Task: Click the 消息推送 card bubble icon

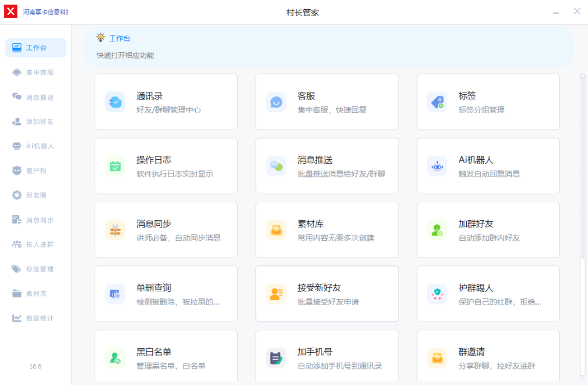Action: tap(276, 166)
